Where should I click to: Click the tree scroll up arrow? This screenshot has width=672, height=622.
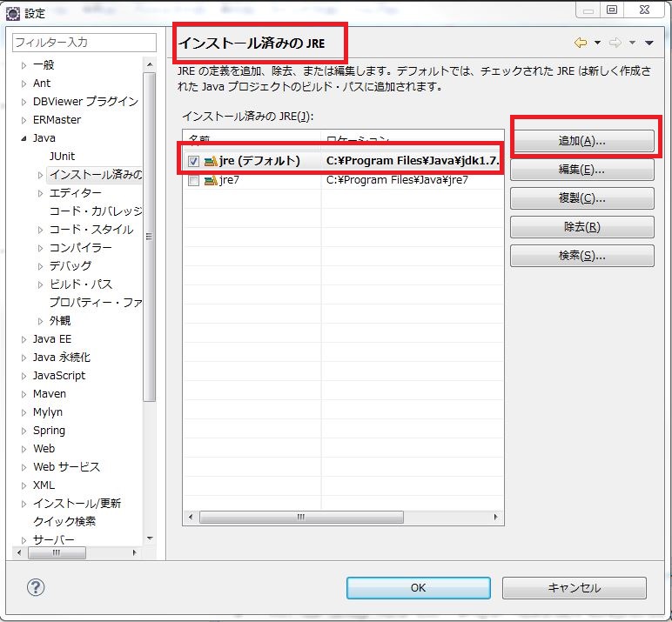(150, 64)
